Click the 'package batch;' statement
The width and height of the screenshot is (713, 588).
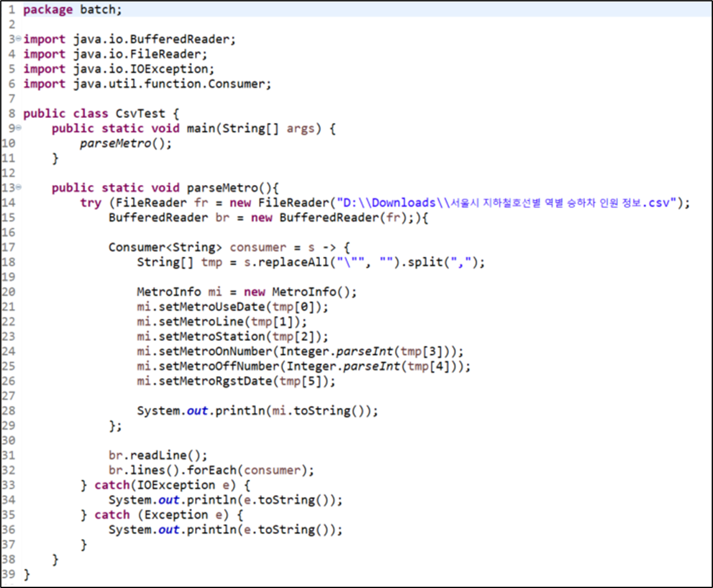pos(73,9)
